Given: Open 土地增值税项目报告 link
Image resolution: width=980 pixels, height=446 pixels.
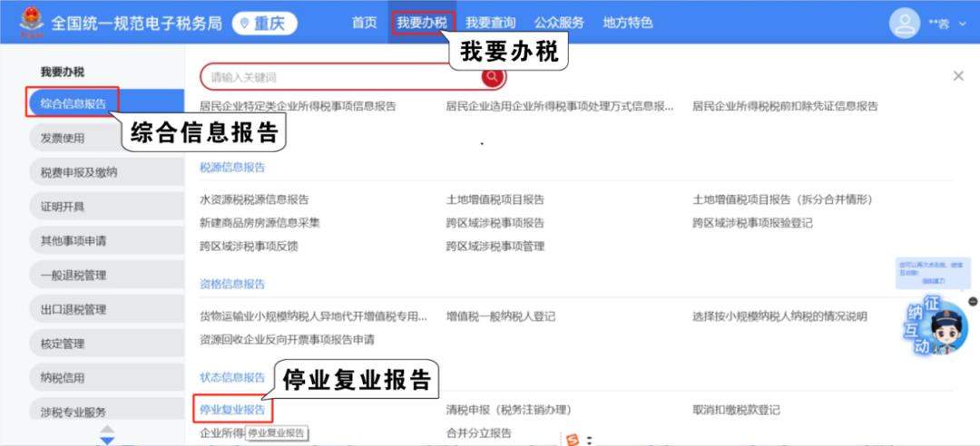Looking at the screenshot, I should (495, 200).
